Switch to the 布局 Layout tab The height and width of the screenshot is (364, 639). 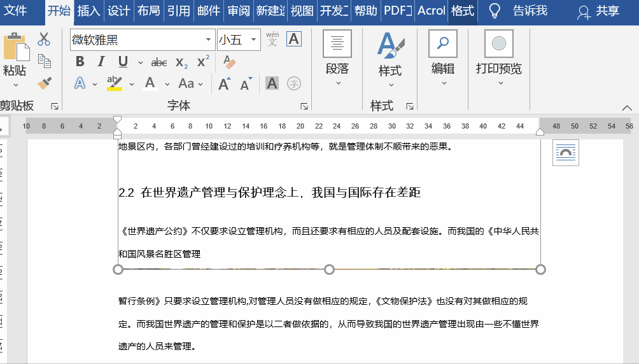[x=148, y=11]
